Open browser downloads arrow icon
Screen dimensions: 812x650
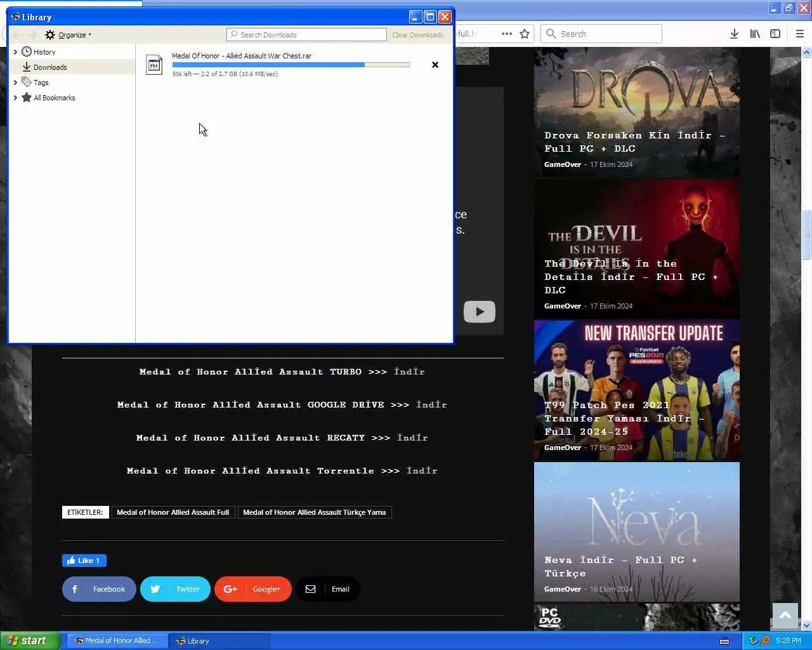[x=734, y=34]
